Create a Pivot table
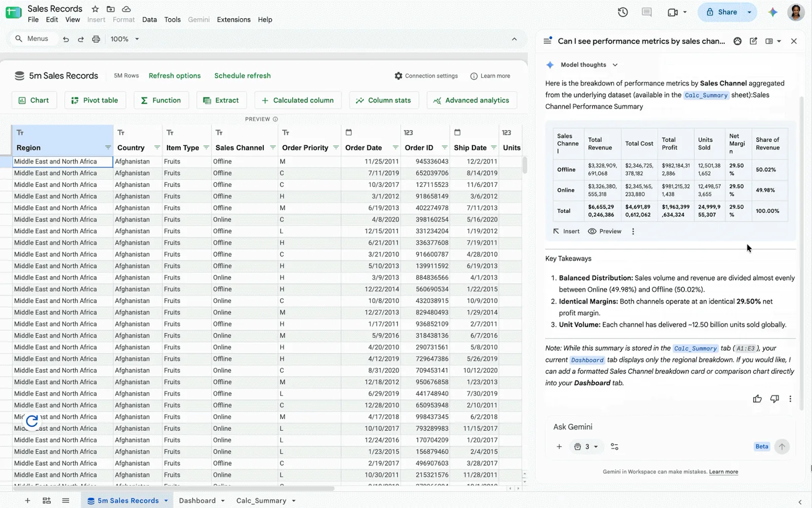Image resolution: width=812 pixels, height=508 pixels. click(x=95, y=100)
